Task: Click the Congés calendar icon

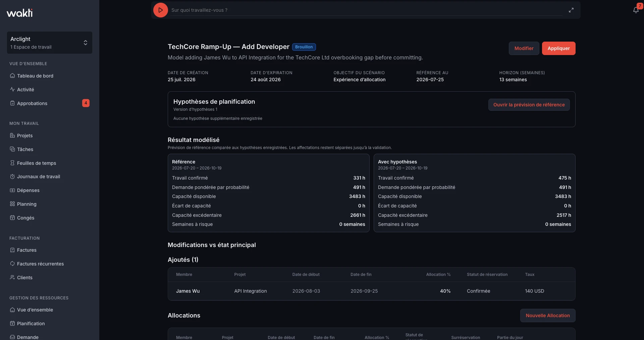Action: point(12,218)
